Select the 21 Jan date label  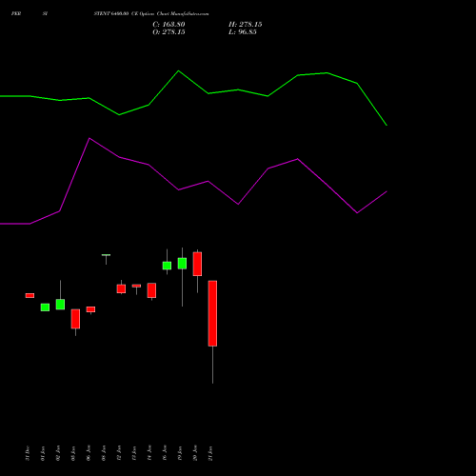[210, 453]
